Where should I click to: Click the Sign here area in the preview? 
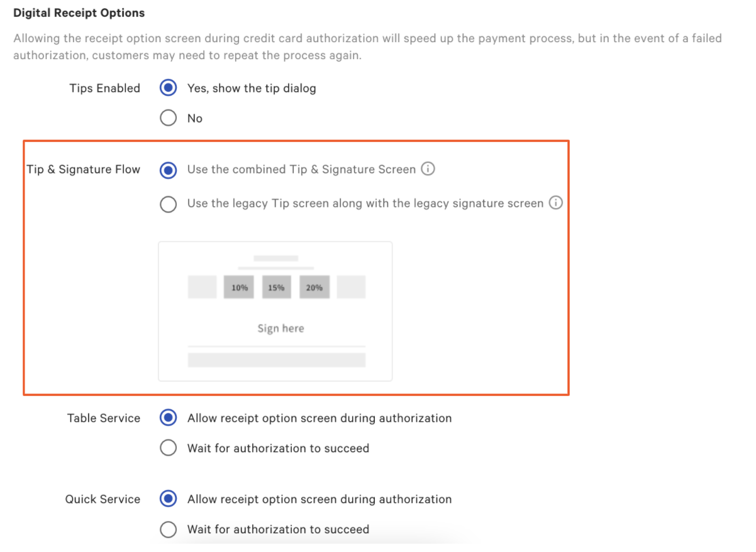(x=280, y=328)
